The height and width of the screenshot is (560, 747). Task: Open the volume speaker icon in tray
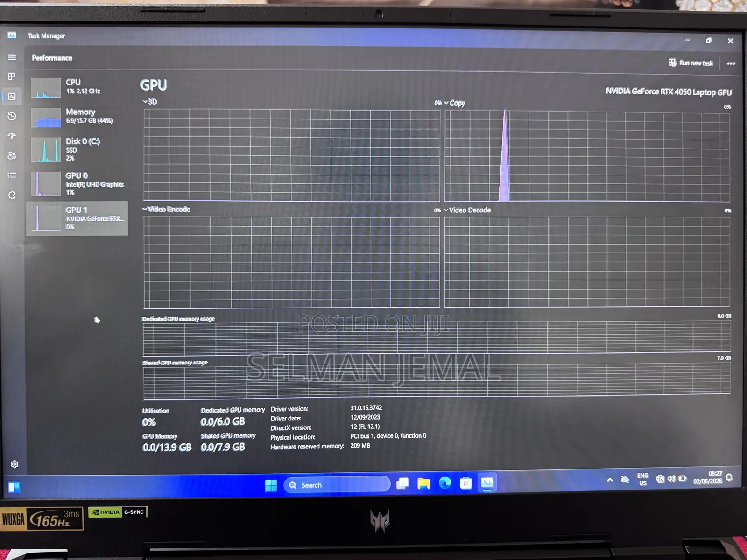click(671, 479)
